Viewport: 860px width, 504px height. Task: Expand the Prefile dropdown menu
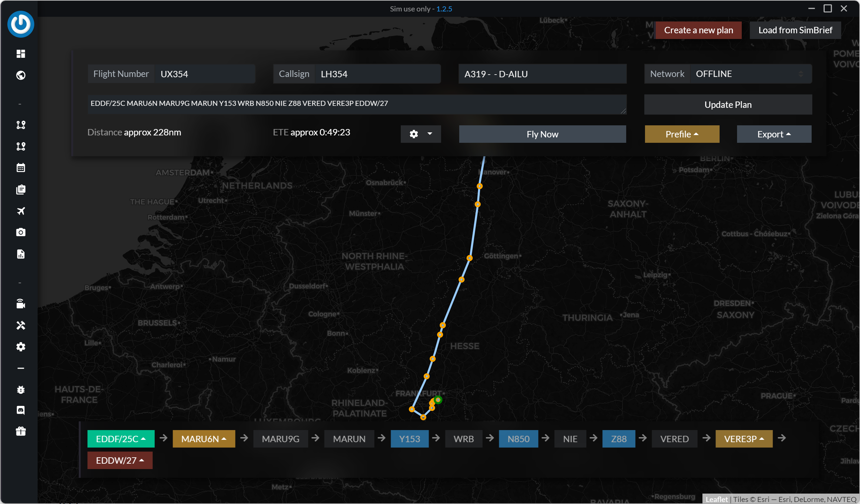pos(682,134)
